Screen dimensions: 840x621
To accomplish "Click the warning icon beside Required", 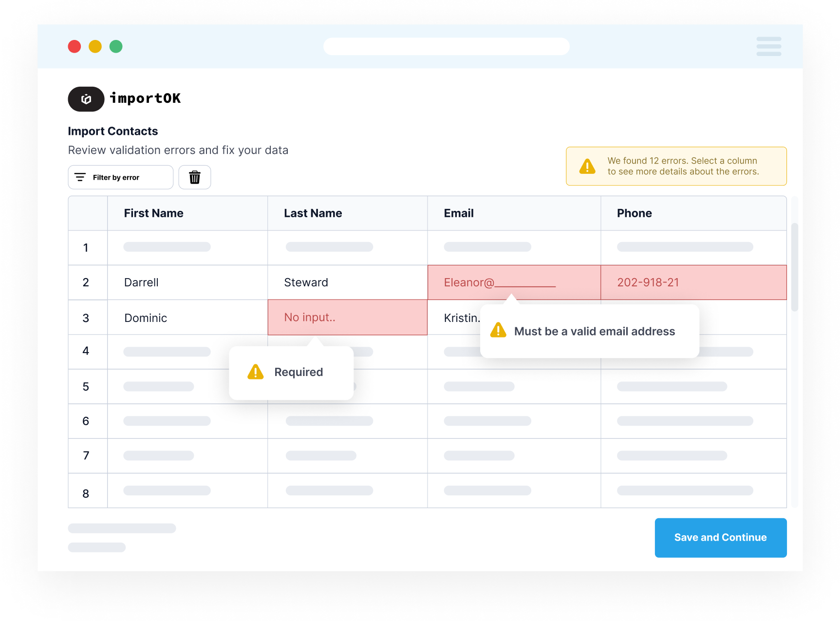I will tap(255, 372).
